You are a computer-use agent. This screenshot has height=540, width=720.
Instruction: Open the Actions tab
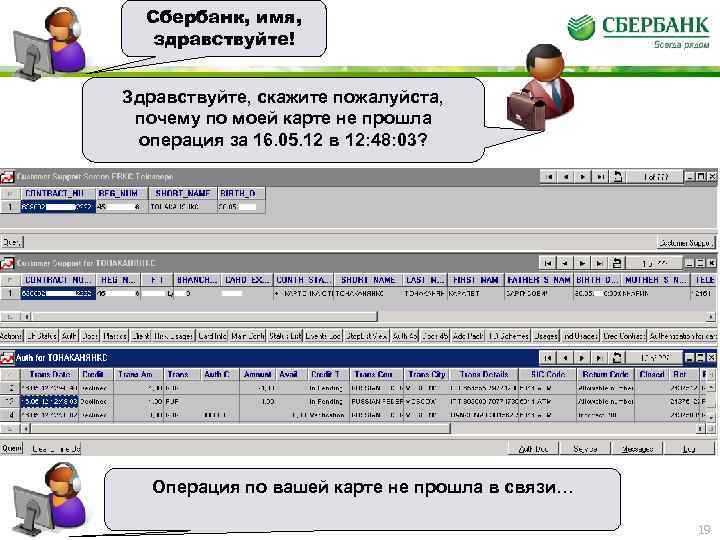11,336
